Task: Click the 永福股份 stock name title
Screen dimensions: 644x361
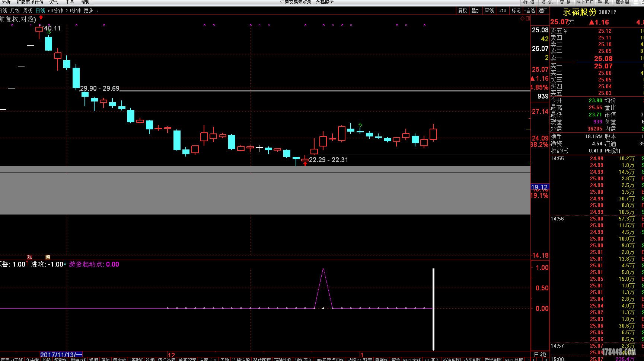Action: pyautogui.click(x=580, y=12)
